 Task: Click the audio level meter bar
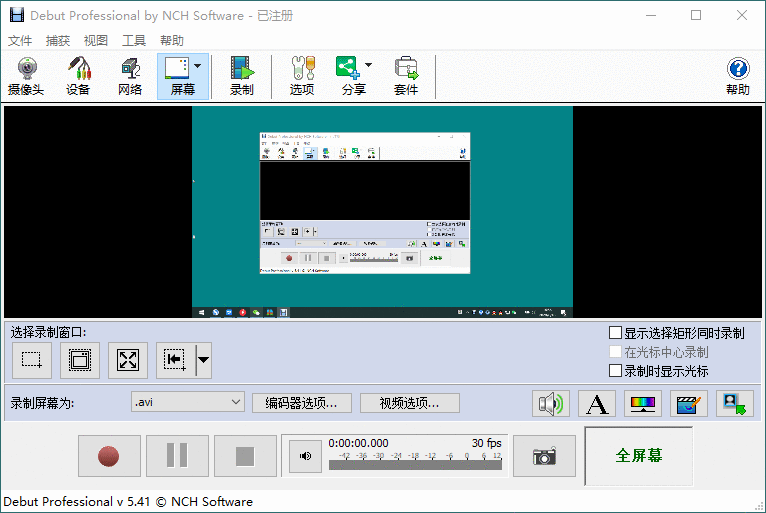[x=415, y=465]
